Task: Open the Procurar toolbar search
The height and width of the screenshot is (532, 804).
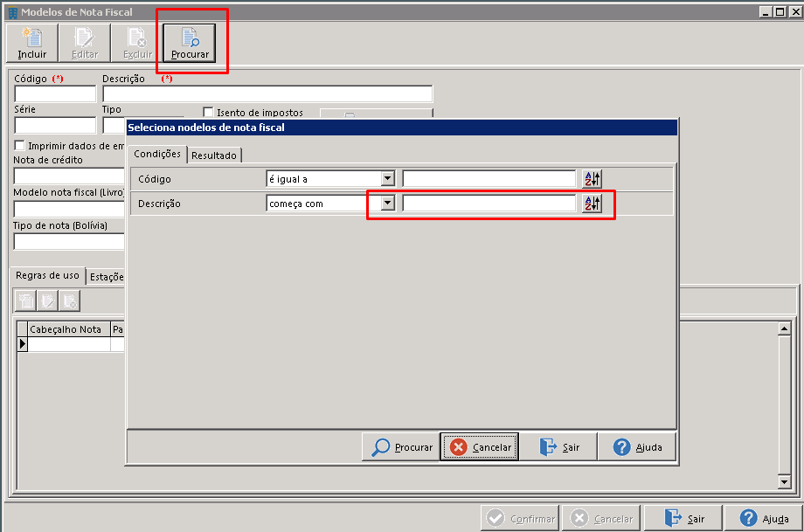Action: click(x=190, y=44)
